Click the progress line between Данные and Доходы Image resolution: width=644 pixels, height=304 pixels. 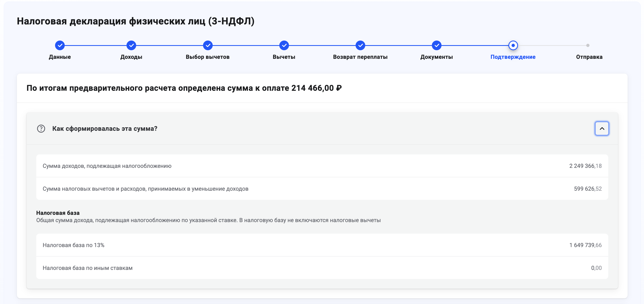pos(95,45)
